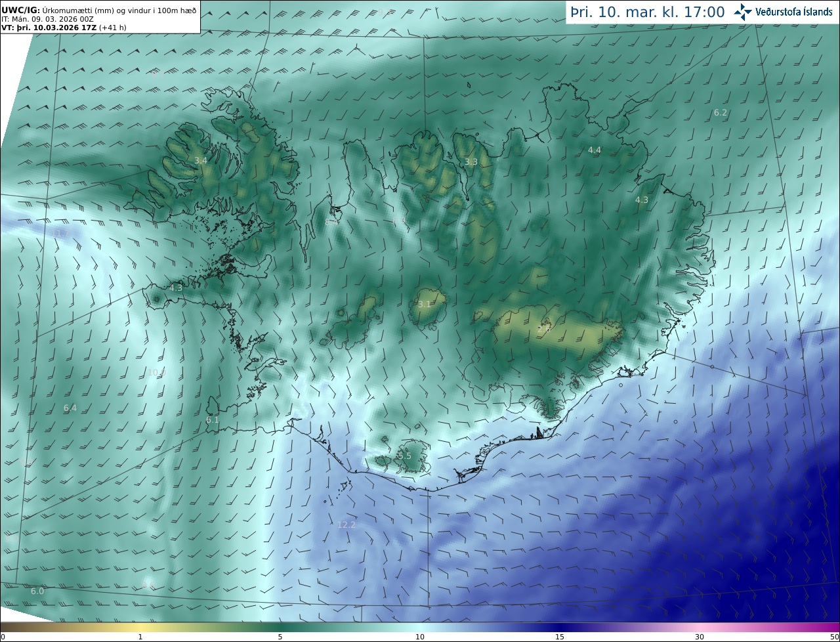This screenshot has width=840, height=642.
Task: Click the 6.2 value over the sea
Action: click(x=721, y=113)
